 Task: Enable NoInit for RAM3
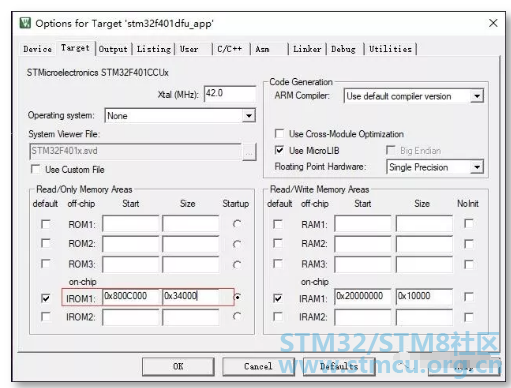tap(469, 265)
